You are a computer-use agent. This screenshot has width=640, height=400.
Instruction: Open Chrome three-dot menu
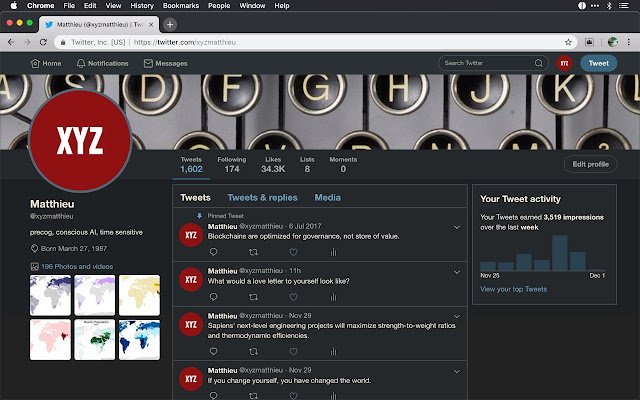coord(629,42)
